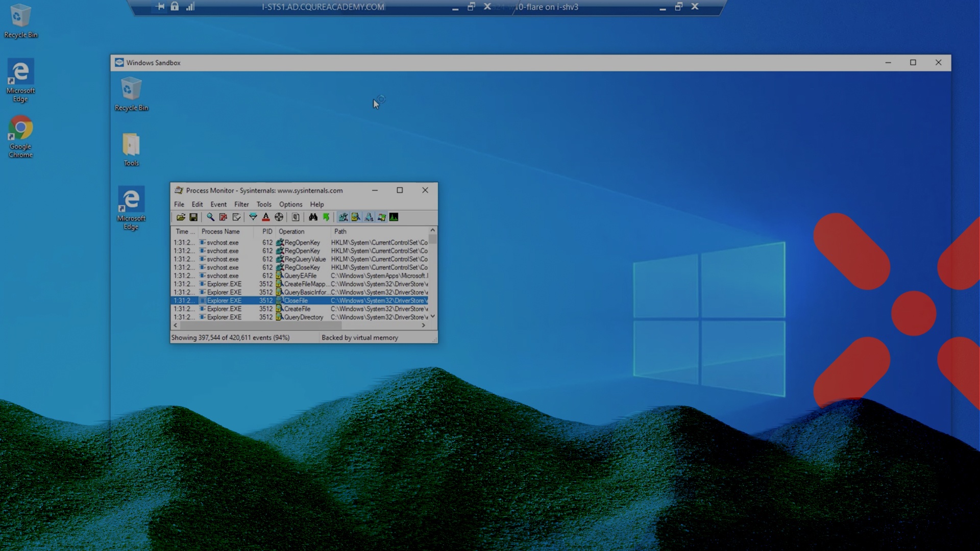This screenshot has height=551, width=980.
Task: Select host desktop Microsoft Edge shortcut
Action: (20, 81)
